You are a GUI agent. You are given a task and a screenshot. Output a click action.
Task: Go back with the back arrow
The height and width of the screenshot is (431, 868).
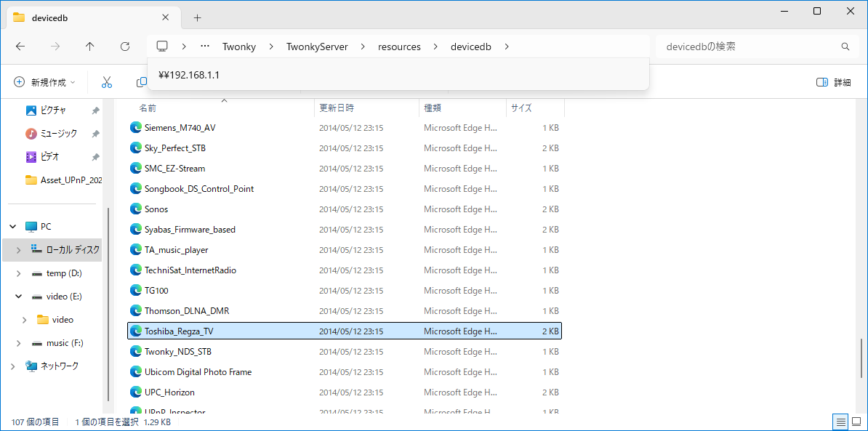20,47
